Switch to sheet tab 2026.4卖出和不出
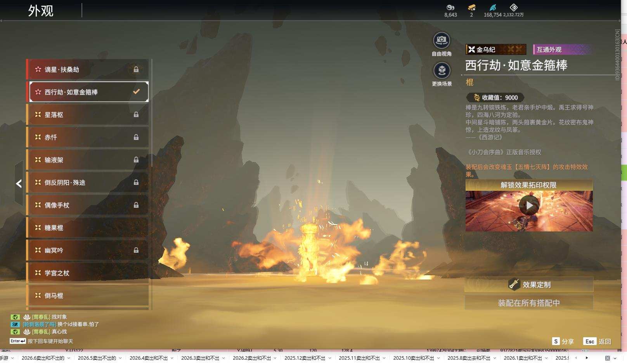Screen dimensions: 627x364 [149, 358]
